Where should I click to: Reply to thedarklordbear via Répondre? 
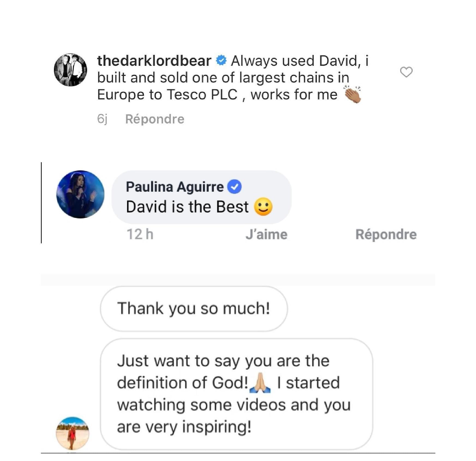click(x=155, y=119)
